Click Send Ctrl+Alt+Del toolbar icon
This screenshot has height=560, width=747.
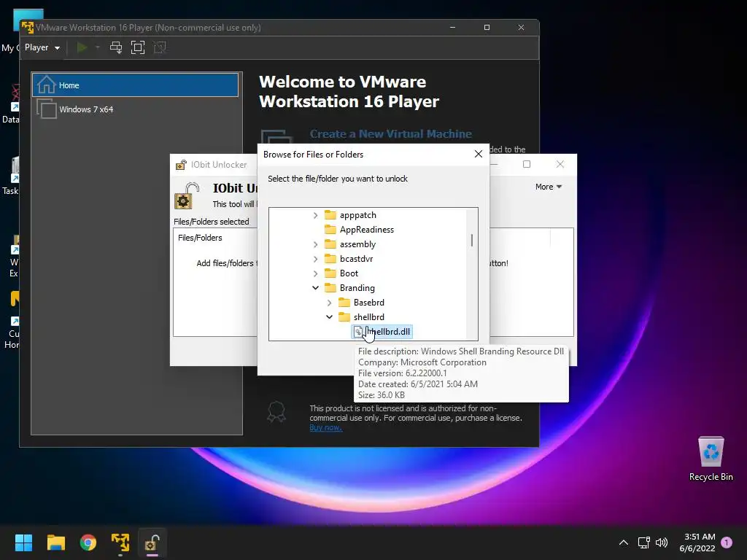pyautogui.click(x=116, y=47)
